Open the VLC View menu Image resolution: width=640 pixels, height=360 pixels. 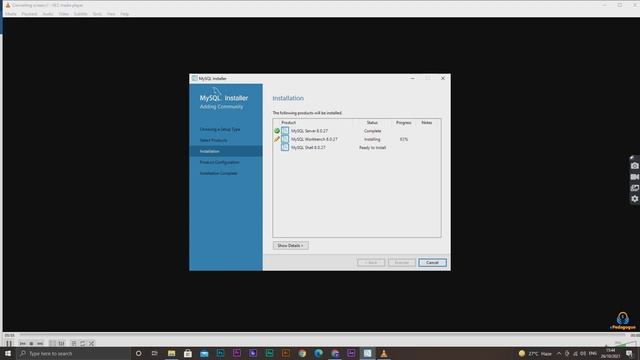point(111,14)
